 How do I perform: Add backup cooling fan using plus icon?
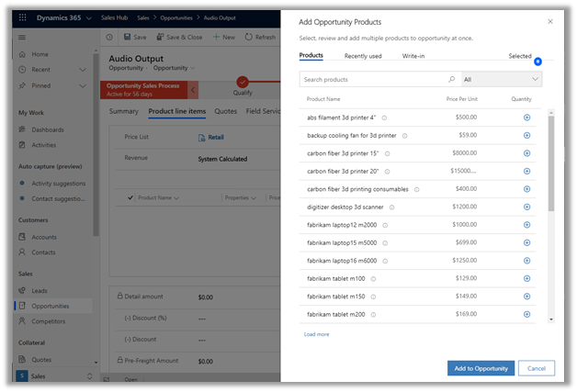[x=526, y=135]
